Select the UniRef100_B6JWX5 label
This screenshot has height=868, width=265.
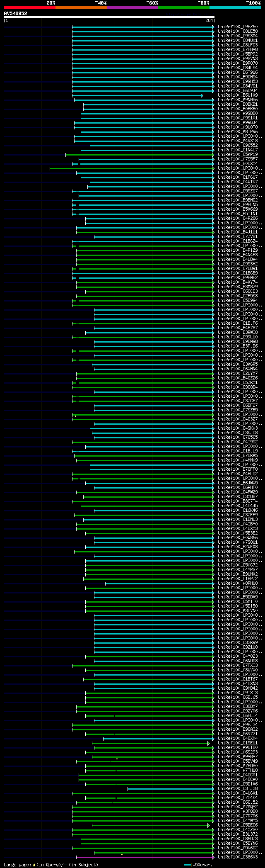(x=238, y=483)
